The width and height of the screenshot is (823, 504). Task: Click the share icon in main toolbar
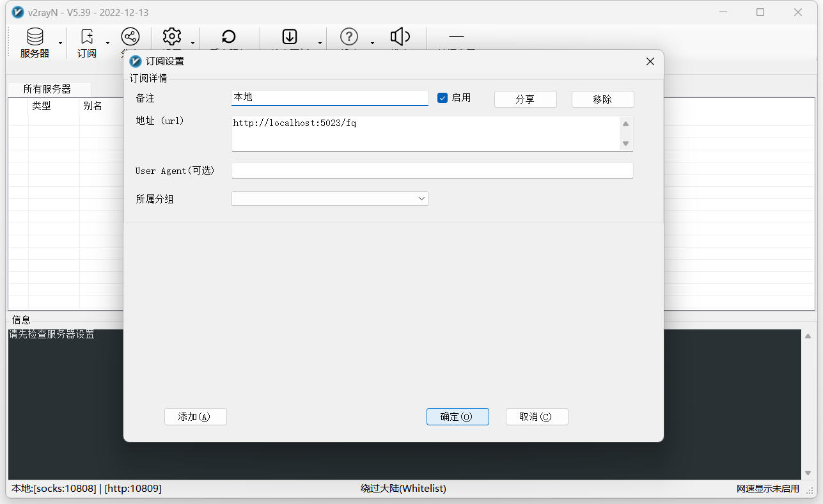click(x=130, y=36)
